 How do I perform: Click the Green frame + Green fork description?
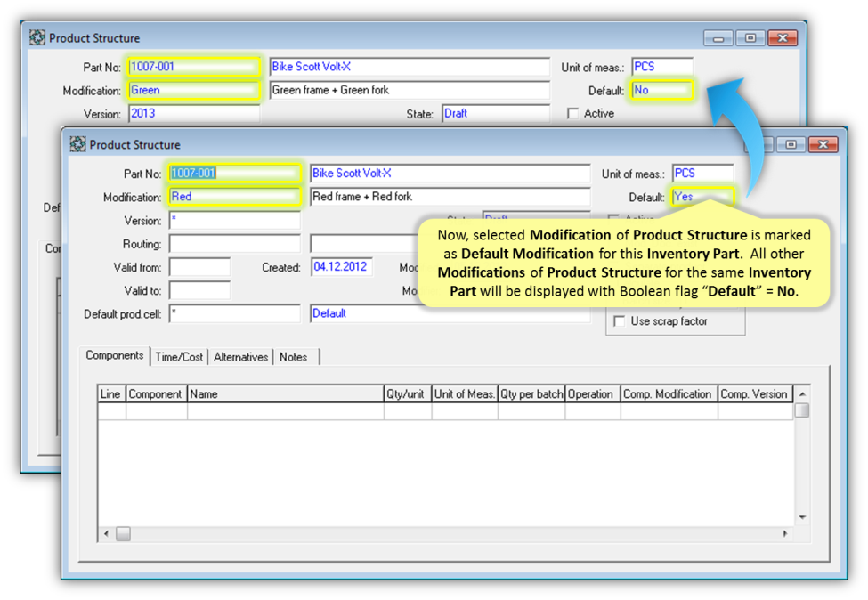(410, 90)
